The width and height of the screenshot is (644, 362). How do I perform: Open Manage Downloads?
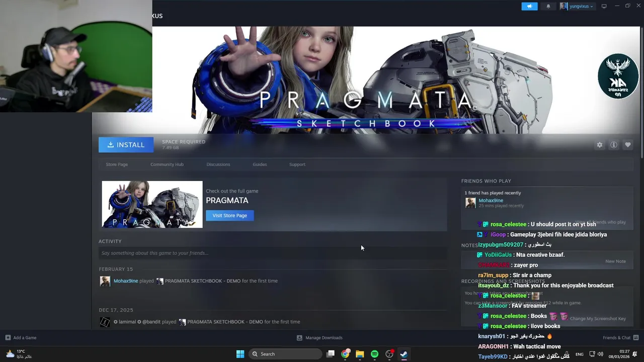click(x=324, y=338)
